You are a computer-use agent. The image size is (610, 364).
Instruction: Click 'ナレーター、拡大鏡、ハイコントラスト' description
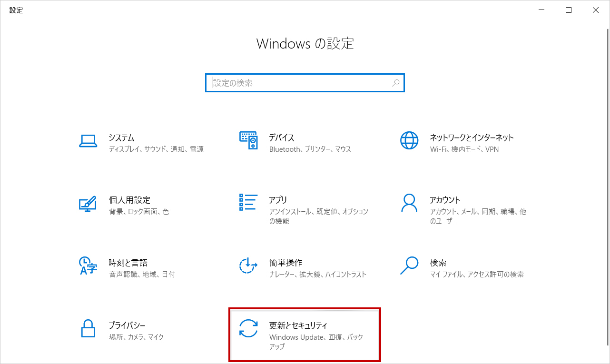coord(318,274)
